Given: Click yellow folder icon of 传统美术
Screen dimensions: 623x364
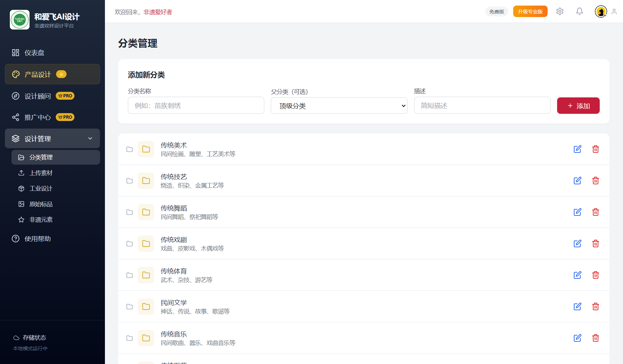Looking at the screenshot, I should point(146,149).
